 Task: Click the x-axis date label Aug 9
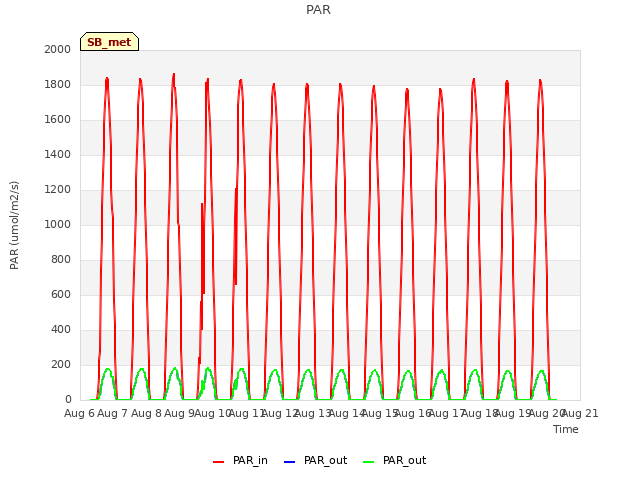(x=180, y=413)
